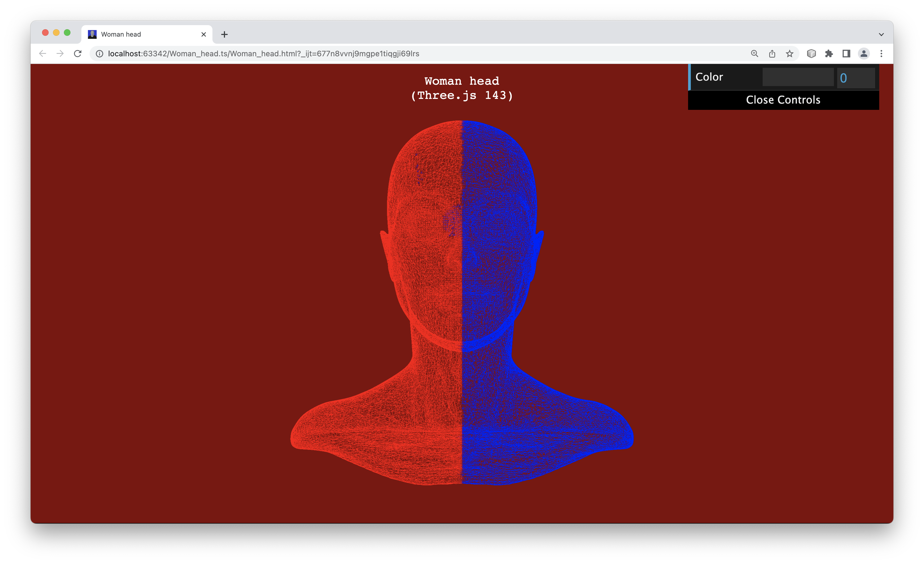Reload the Woman head page
This screenshot has height=564, width=924.
pos(78,54)
